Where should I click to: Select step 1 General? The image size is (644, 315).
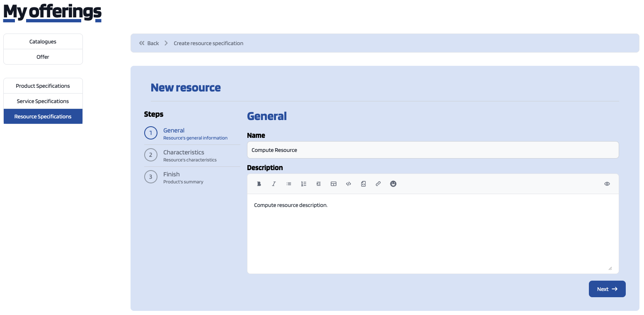click(x=192, y=133)
